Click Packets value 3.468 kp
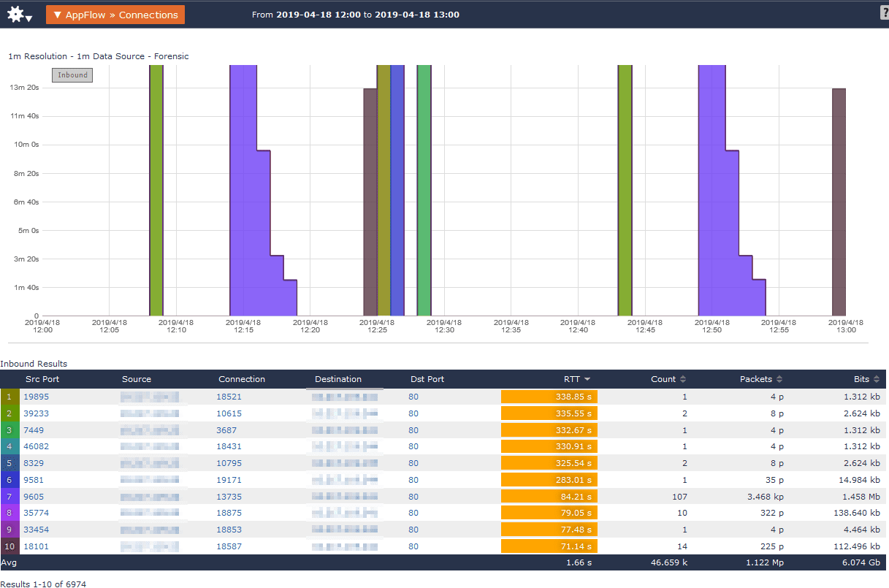 [x=765, y=497]
